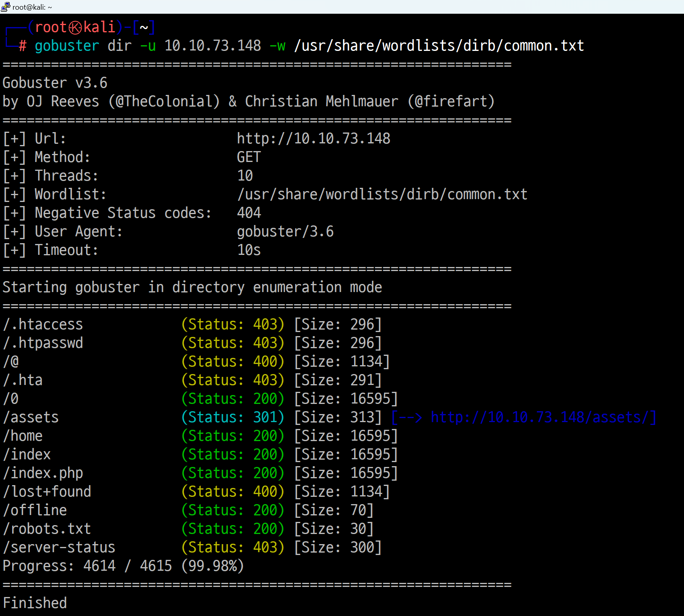Image resolution: width=684 pixels, height=616 pixels.
Task: Click the Gobuster v3.6 banner text
Action: click(55, 83)
